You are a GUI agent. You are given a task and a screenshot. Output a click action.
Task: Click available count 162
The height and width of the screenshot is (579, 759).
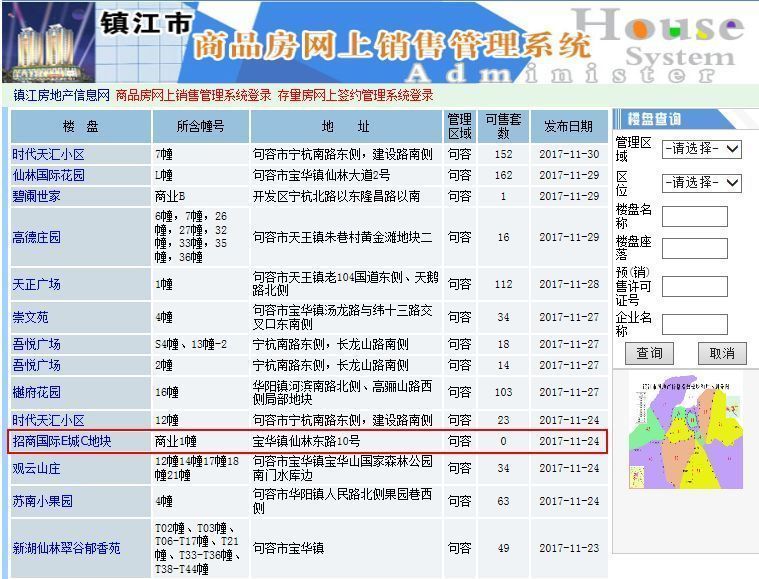(503, 175)
